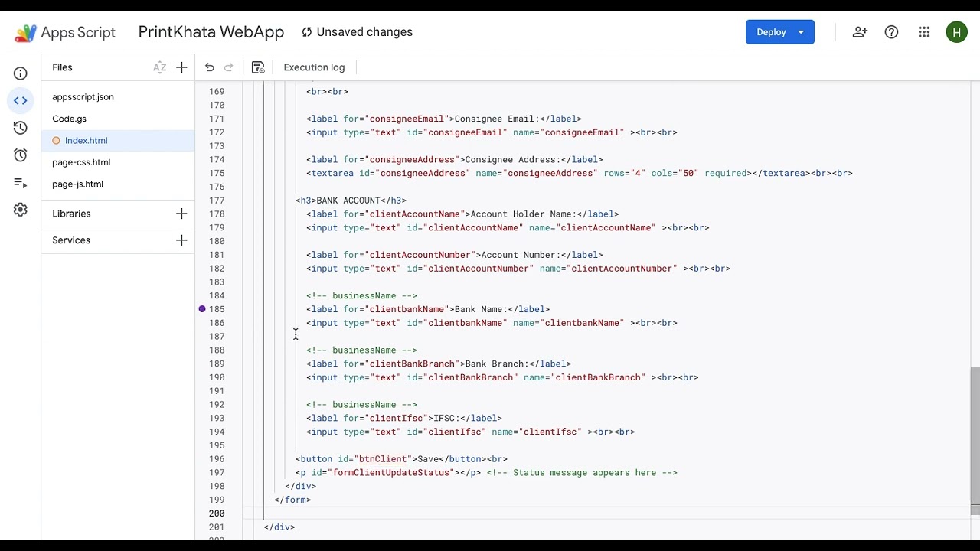Open the Executions list icon
The width and height of the screenshot is (980, 551).
pos(21,183)
